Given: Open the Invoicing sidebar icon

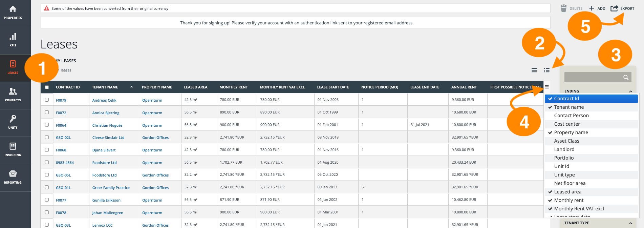Looking at the screenshot, I should tap(13, 149).
